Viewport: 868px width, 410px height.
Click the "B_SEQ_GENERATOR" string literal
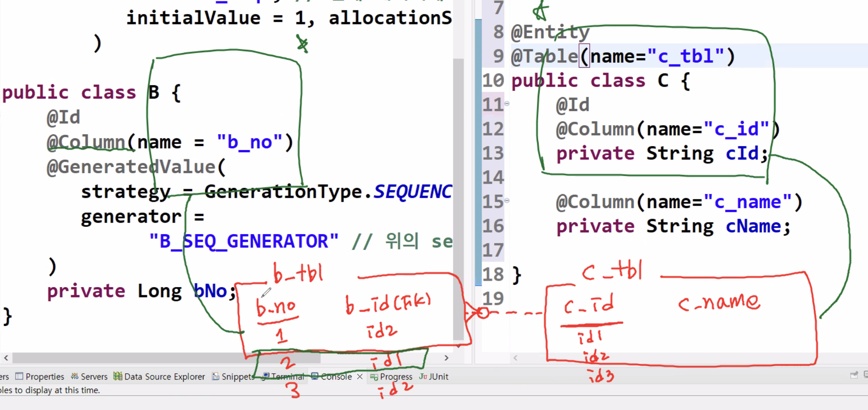pos(244,241)
